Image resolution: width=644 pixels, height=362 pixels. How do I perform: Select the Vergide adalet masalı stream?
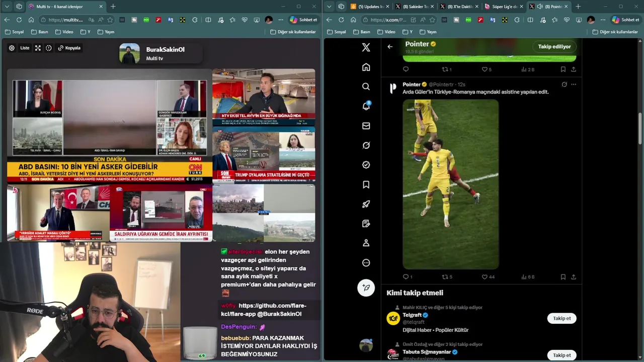click(x=58, y=213)
